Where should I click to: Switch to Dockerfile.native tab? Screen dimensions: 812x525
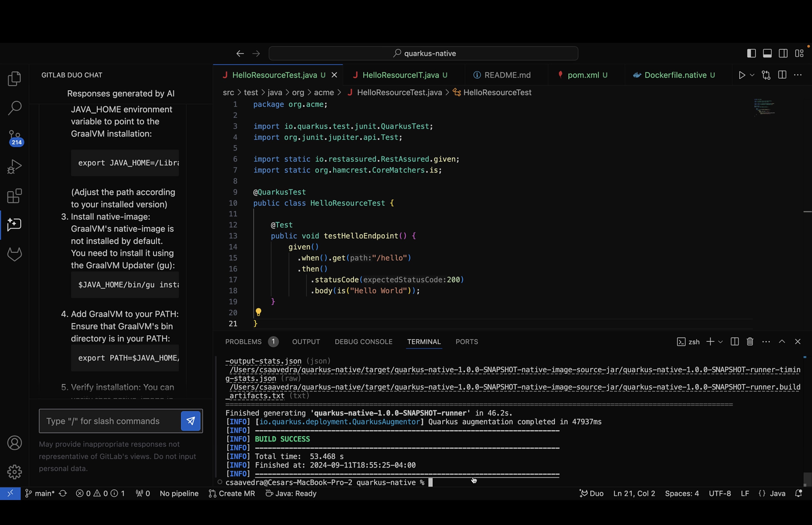(x=678, y=75)
